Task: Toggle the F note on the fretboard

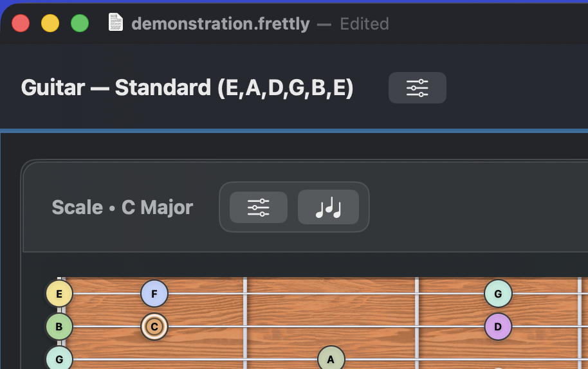Action: click(154, 294)
